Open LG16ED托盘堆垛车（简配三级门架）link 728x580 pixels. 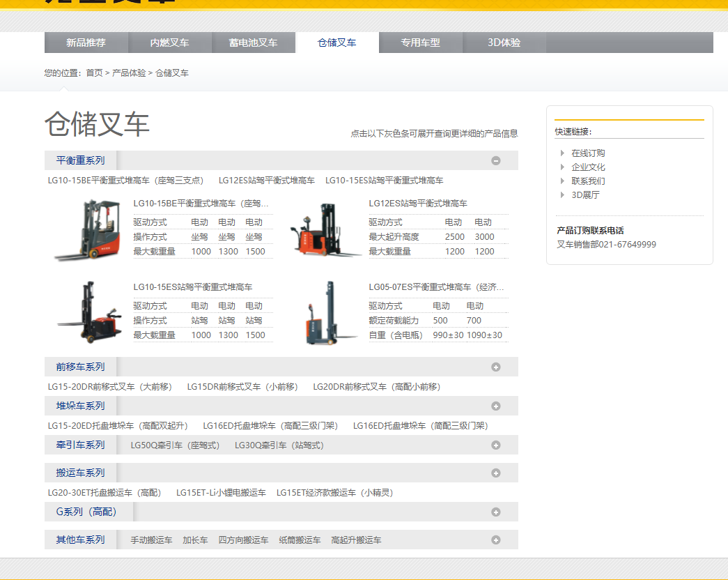421,426
